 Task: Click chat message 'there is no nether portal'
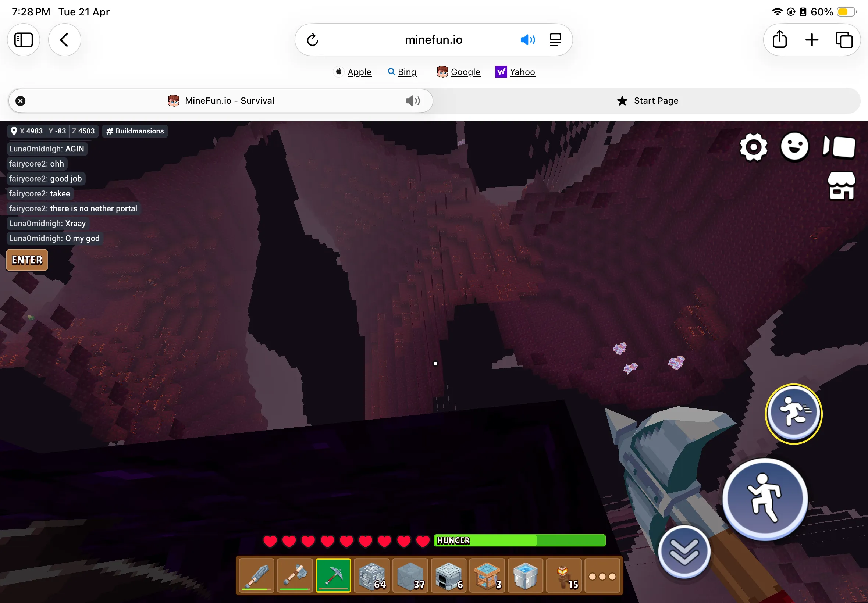click(x=73, y=208)
